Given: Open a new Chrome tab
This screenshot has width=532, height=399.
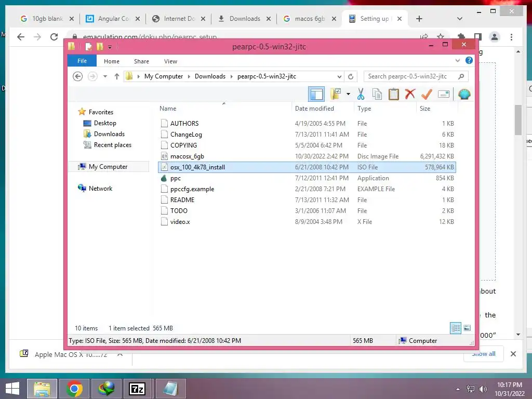Looking at the screenshot, I should click(419, 19).
